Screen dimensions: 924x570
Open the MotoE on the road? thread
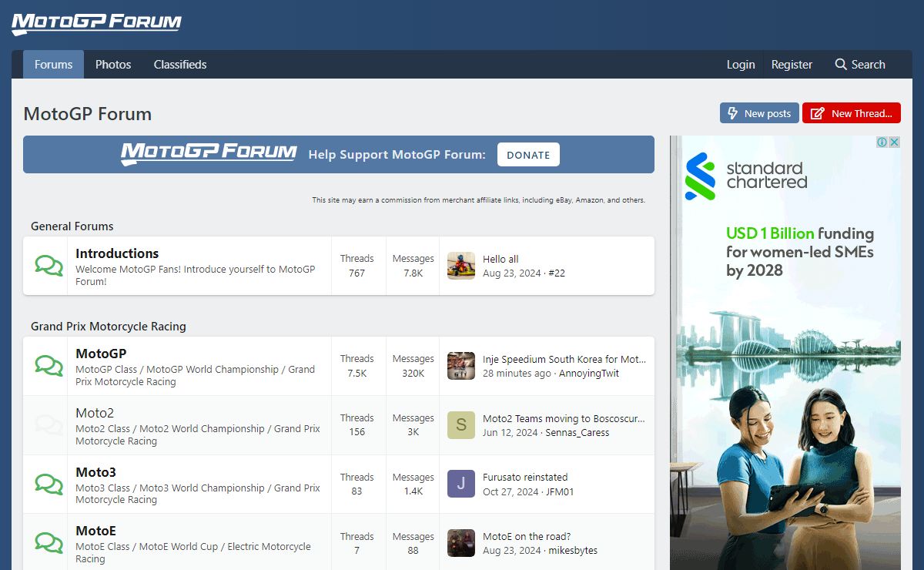tap(527, 537)
